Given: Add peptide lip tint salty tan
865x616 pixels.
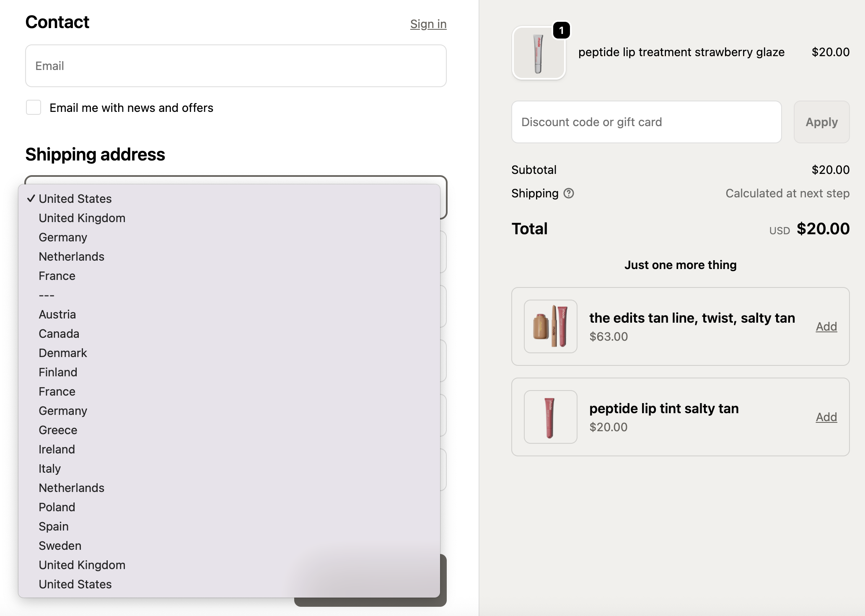Looking at the screenshot, I should tap(826, 417).
